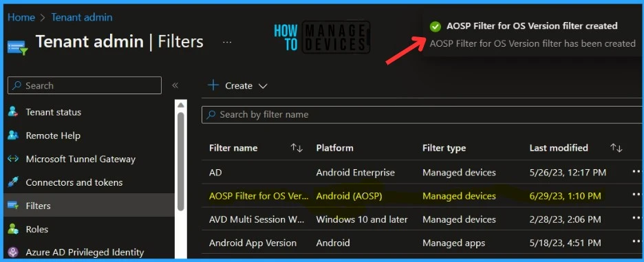Open the Android App Version filter
This screenshot has width=644, height=262.
tap(253, 243)
